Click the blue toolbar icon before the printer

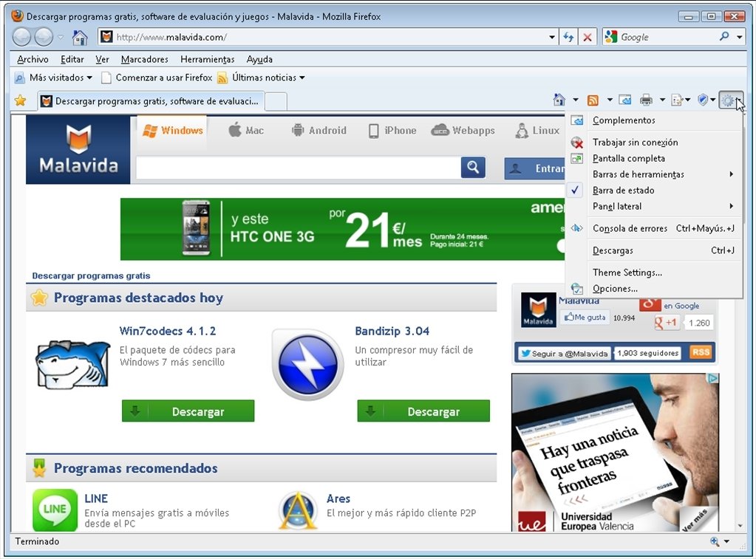tap(625, 100)
